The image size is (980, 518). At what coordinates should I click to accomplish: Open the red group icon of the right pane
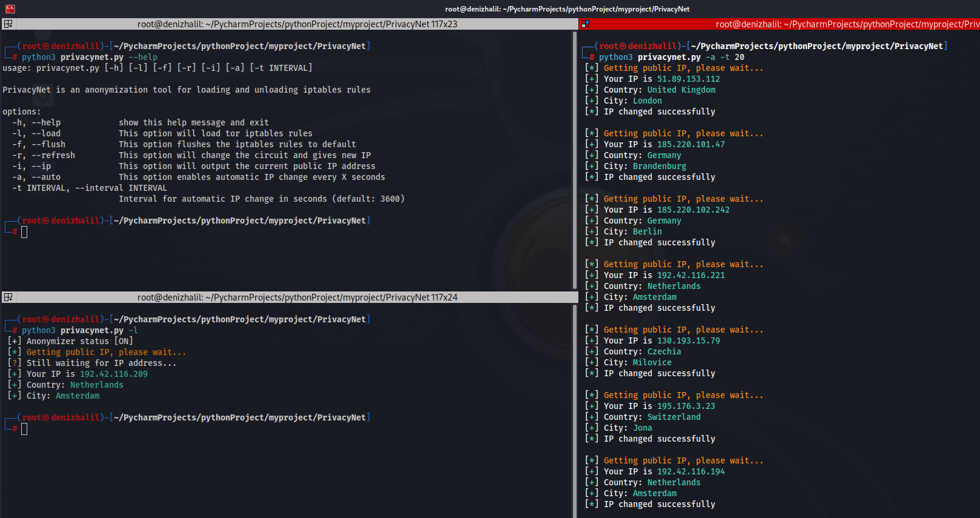point(586,24)
